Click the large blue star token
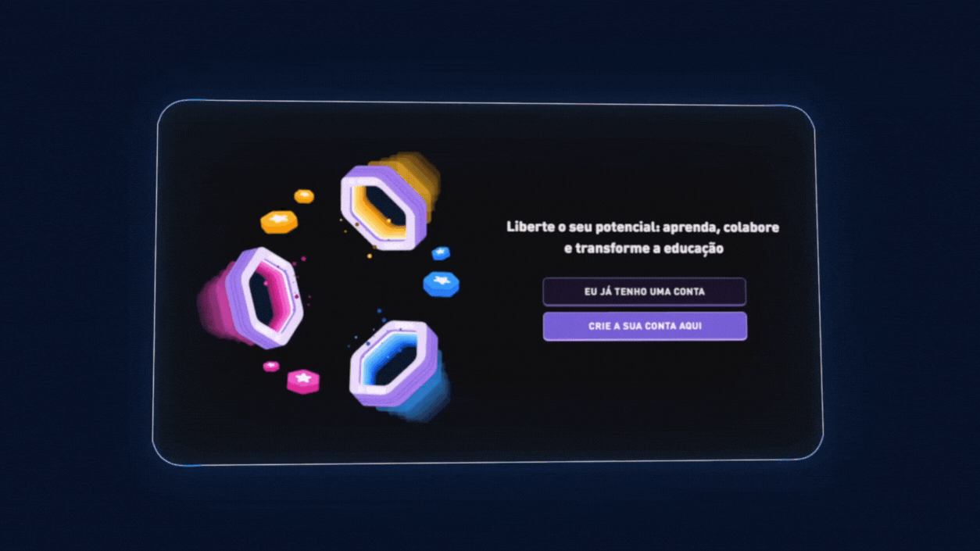This screenshot has height=551, width=980. (x=441, y=283)
